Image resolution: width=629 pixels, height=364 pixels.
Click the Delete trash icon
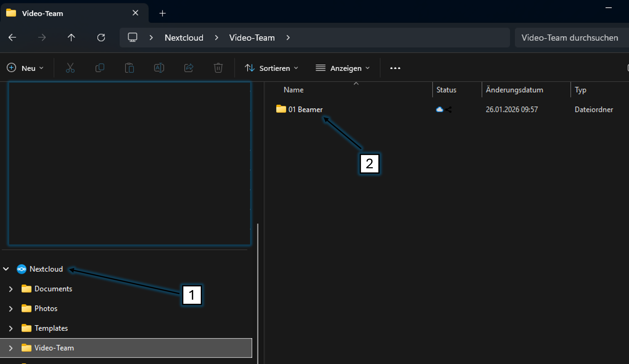(218, 68)
